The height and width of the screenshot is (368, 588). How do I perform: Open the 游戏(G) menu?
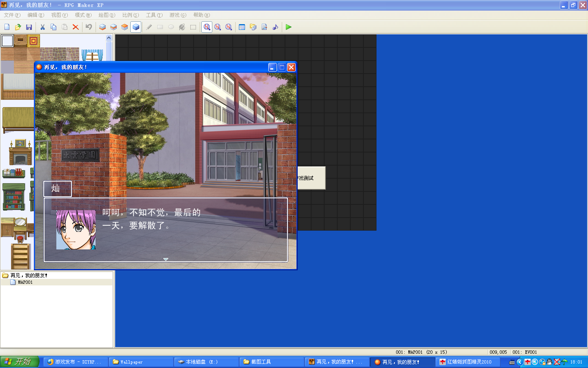coord(178,15)
